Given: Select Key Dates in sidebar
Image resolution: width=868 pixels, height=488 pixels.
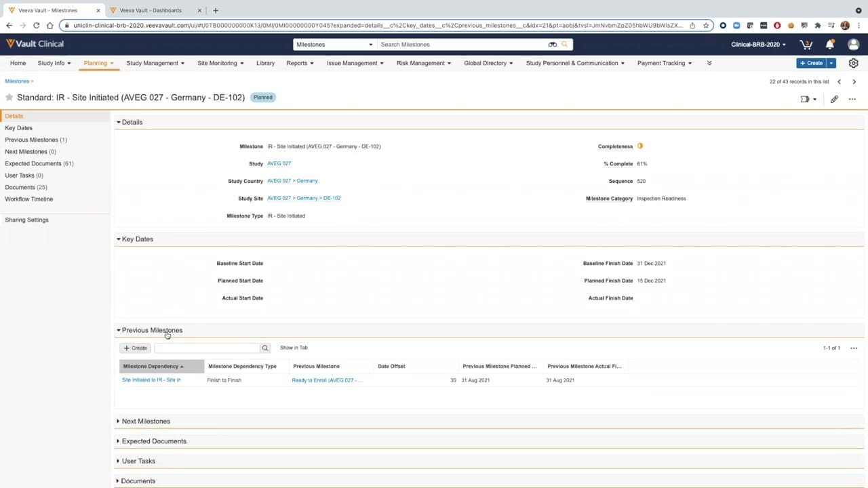Looking at the screenshot, I should click(18, 128).
